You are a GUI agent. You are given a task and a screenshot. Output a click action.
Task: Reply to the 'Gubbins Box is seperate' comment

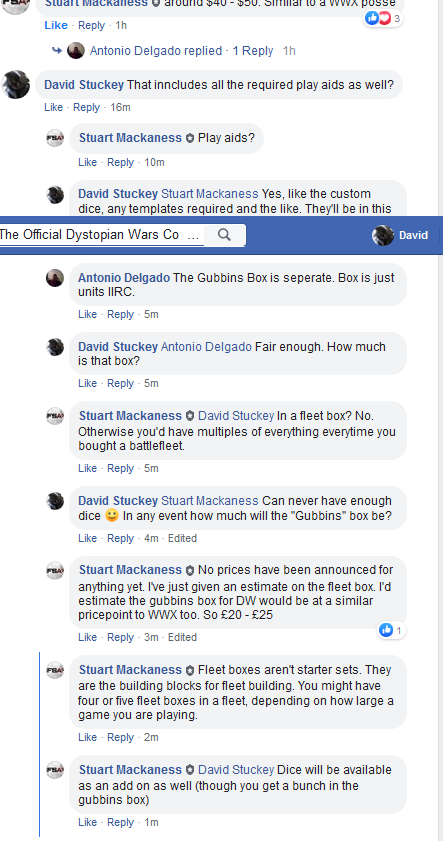[x=120, y=314]
